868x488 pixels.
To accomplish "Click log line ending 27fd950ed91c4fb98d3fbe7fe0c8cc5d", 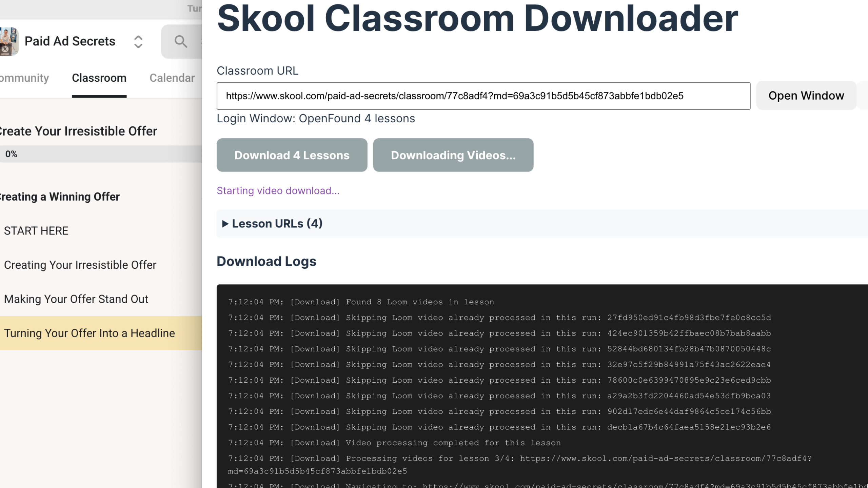I will [x=499, y=318].
